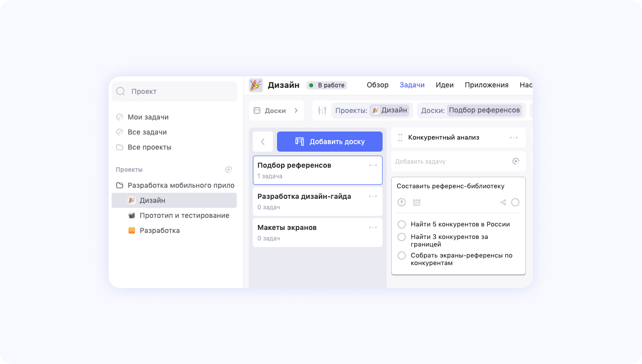Screen dimensions: 642x364
Task: Open the assignee icon on Составить референс-библиотеку card
Action: coord(401,202)
